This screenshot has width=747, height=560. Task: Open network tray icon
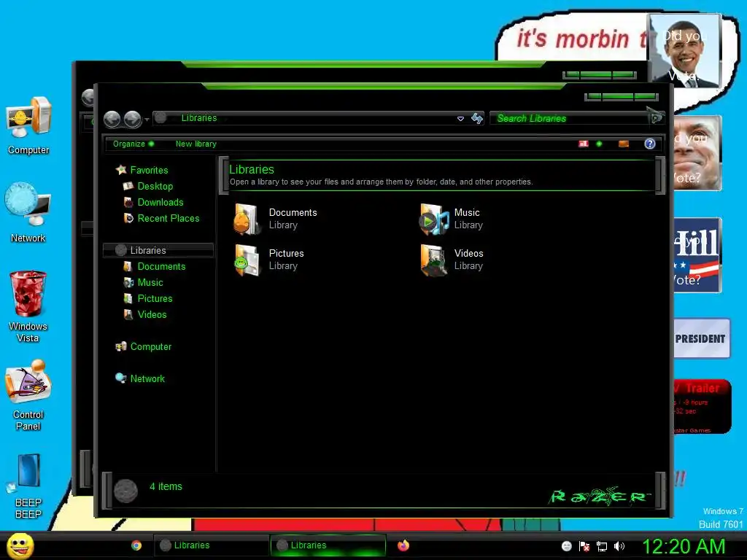(x=602, y=546)
